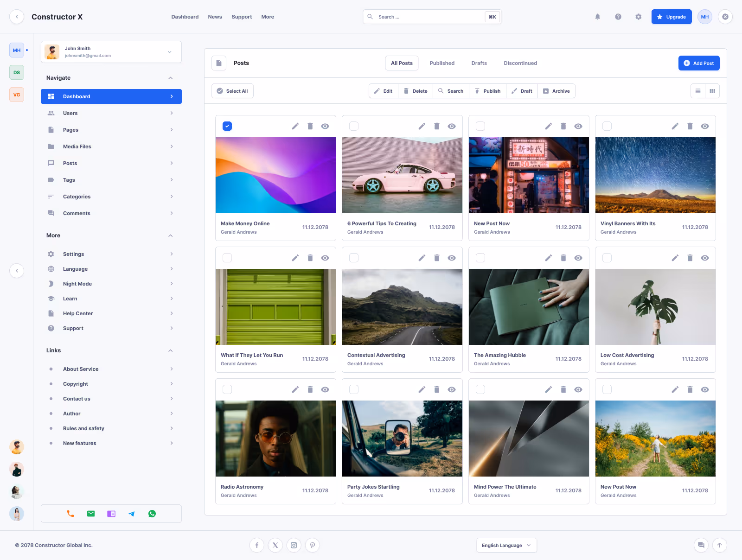This screenshot has width=742, height=560.
Task: Click the green email envelope icon
Action: point(91,514)
